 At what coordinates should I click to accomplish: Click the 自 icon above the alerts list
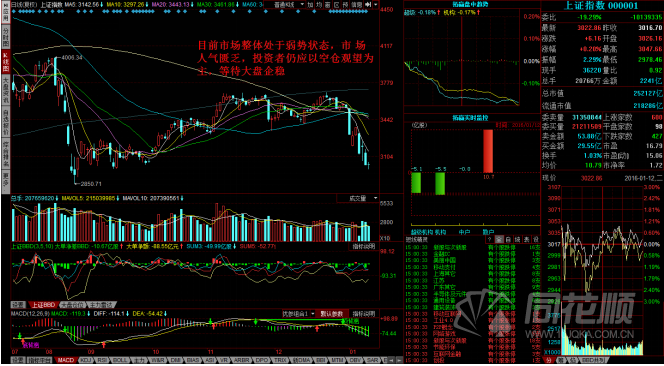tap(508, 239)
